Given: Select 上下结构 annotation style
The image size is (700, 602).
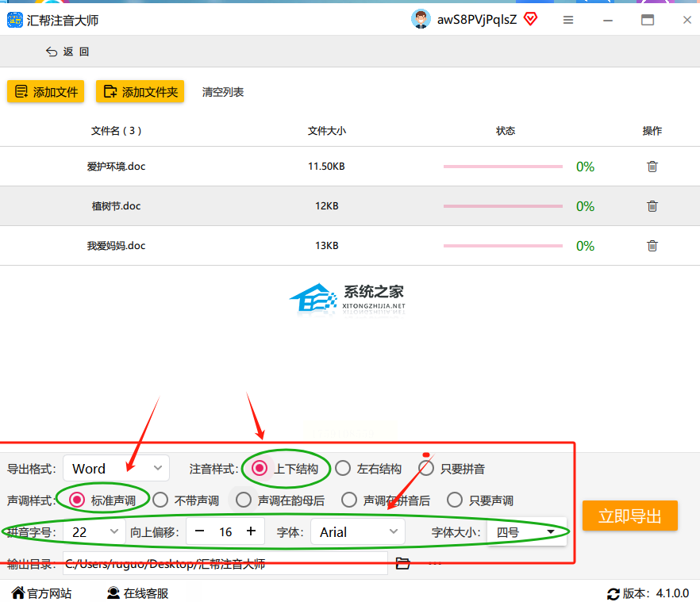Looking at the screenshot, I should pos(285,469).
